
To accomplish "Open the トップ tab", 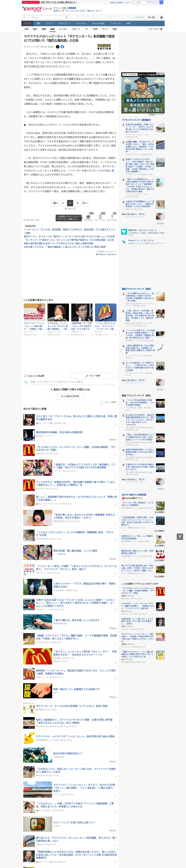I will tap(27, 24).
